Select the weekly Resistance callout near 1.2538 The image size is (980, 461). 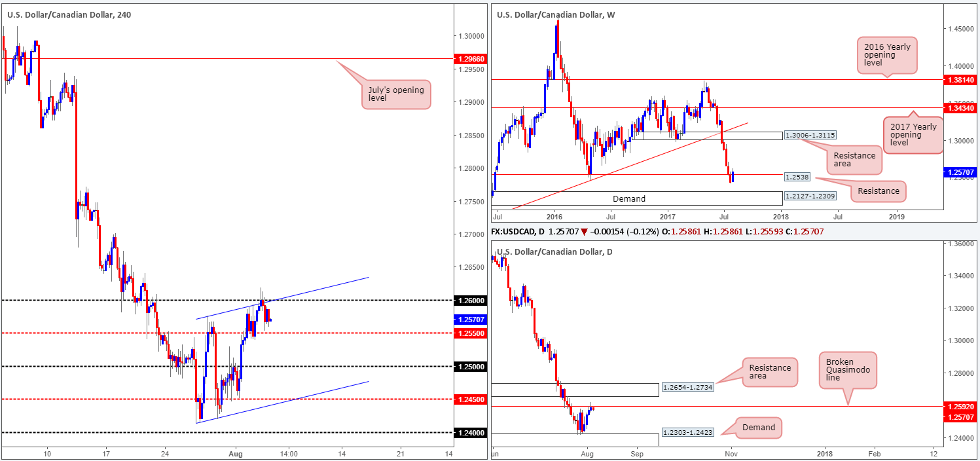click(x=878, y=191)
